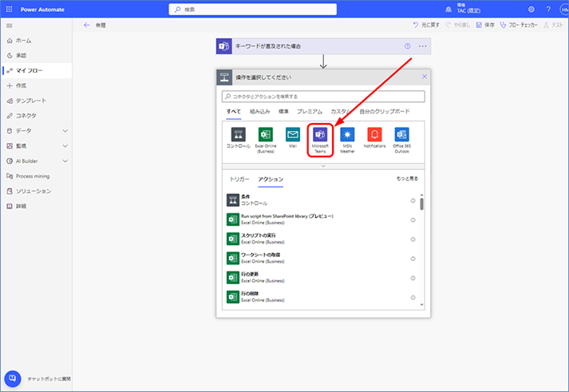Open the app launcher waffle icon

9,9
